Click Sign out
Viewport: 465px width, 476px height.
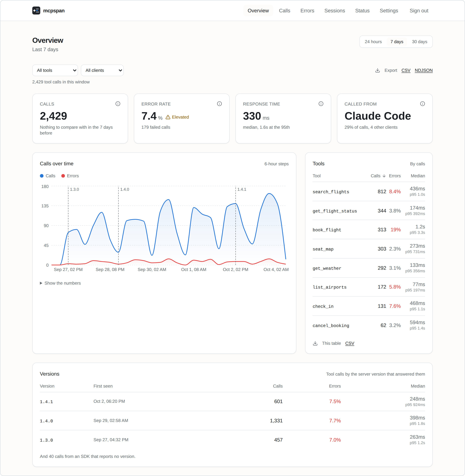point(419,11)
